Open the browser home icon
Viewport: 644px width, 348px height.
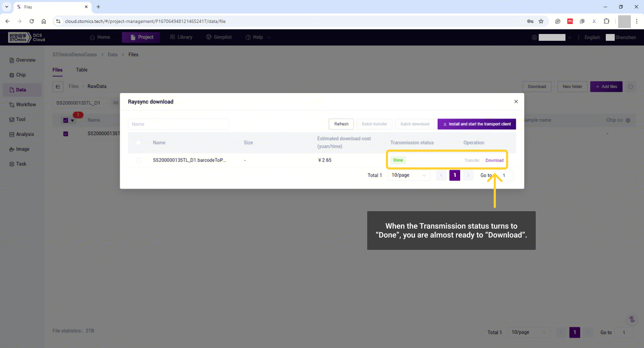tap(44, 21)
